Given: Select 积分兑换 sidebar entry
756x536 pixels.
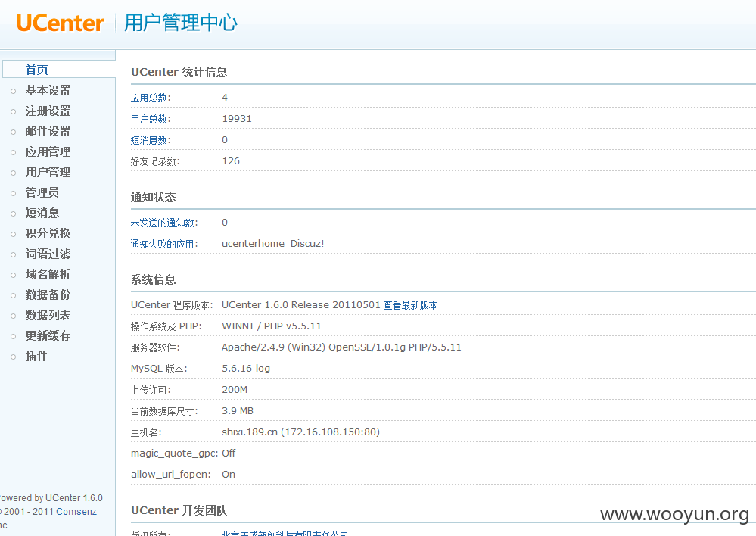Looking at the screenshot, I should 48,233.
